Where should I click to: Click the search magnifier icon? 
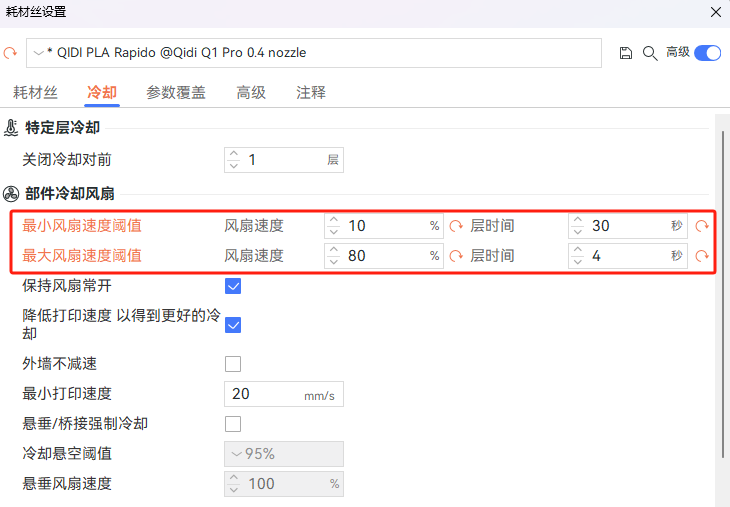[x=649, y=53]
